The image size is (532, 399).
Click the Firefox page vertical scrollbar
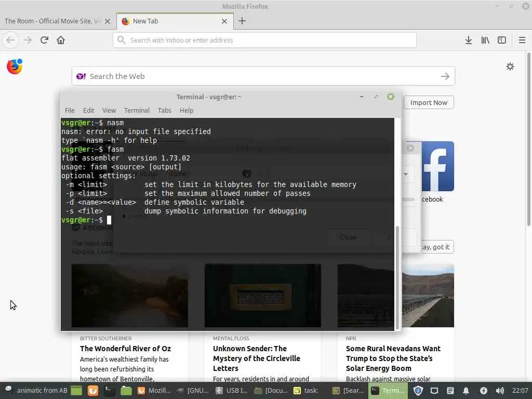[x=529, y=139]
